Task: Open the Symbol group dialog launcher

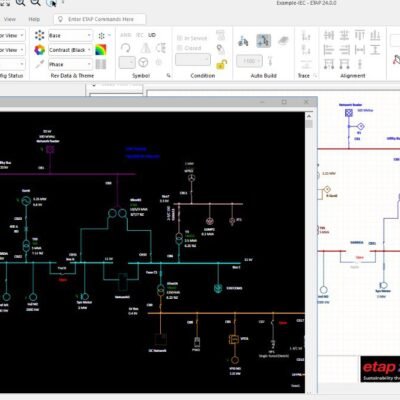Action: pos(169,76)
